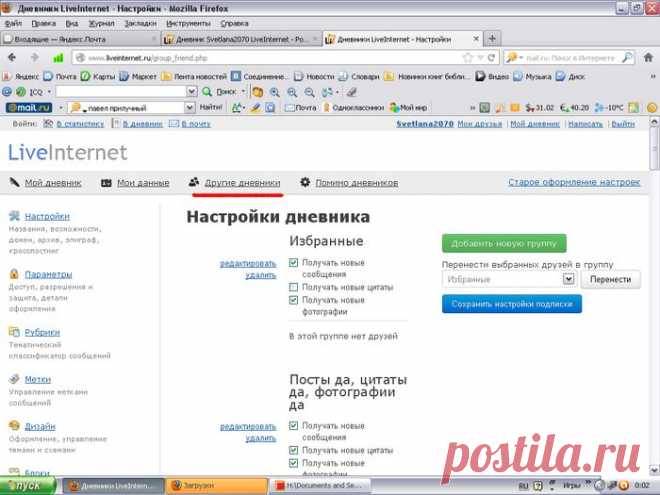Image resolution: width=660 pixels, height=495 pixels.
Task: Switch to the Входящие Яндекс.Почта tab
Action: [80, 39]
